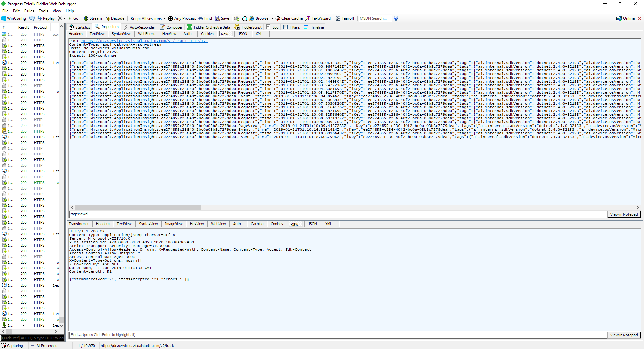The height and width of the screenshot is (349, 644).
Task: Open the FiddlerScript tab
Action: (x=248, y=27)
